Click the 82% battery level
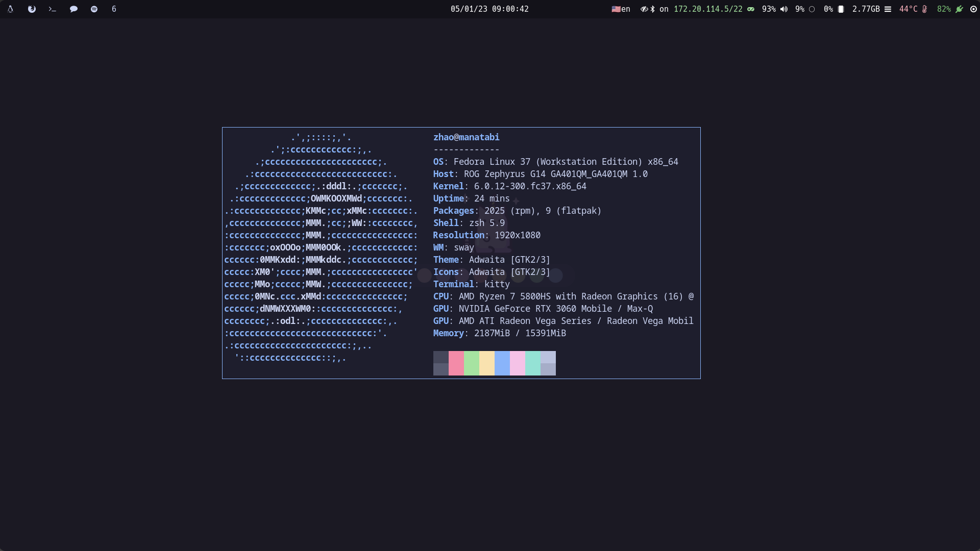Image resolution: width=980 pixels, height=551 pixels. tap(944, 9)
